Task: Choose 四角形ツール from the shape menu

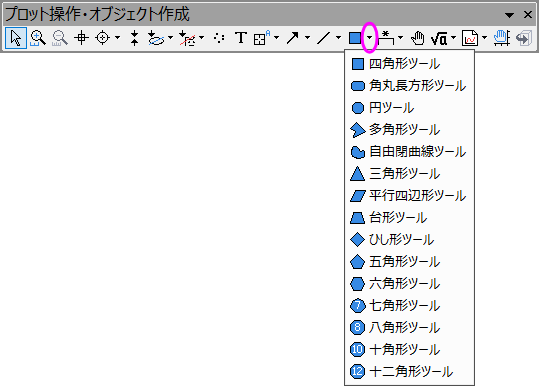Action: pos(409,64)
